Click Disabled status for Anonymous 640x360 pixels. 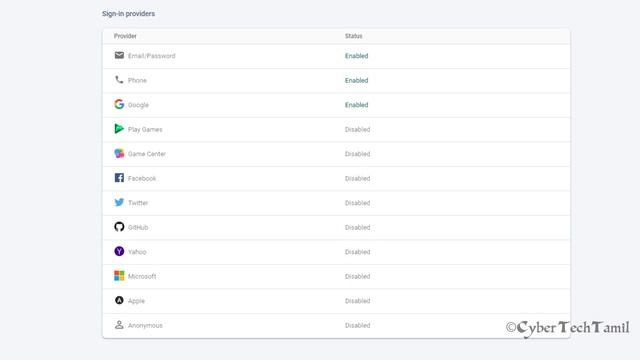[358, 325]
